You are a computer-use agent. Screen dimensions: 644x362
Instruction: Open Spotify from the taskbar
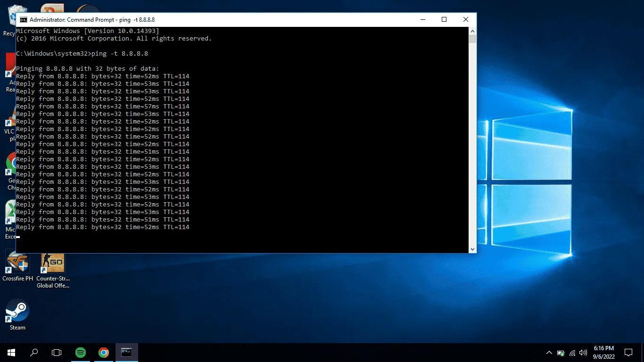(x=81, y=352)
